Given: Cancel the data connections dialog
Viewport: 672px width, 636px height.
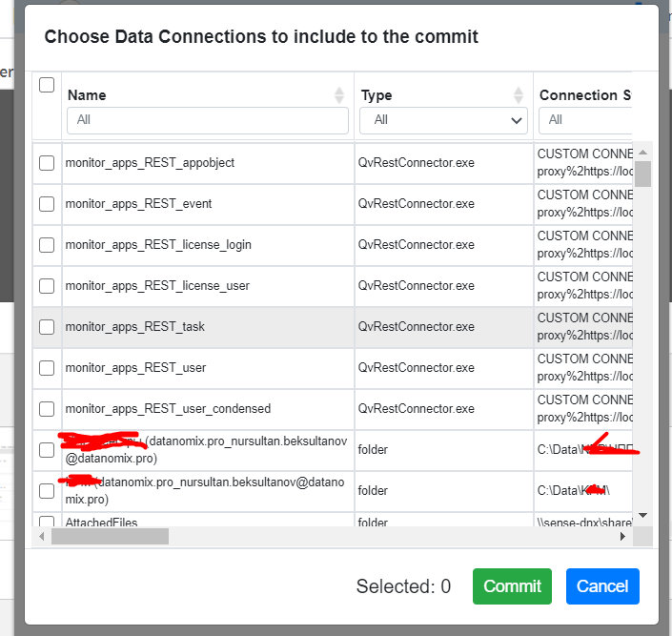Looking at the screenshot, I should tap(602, 586).
